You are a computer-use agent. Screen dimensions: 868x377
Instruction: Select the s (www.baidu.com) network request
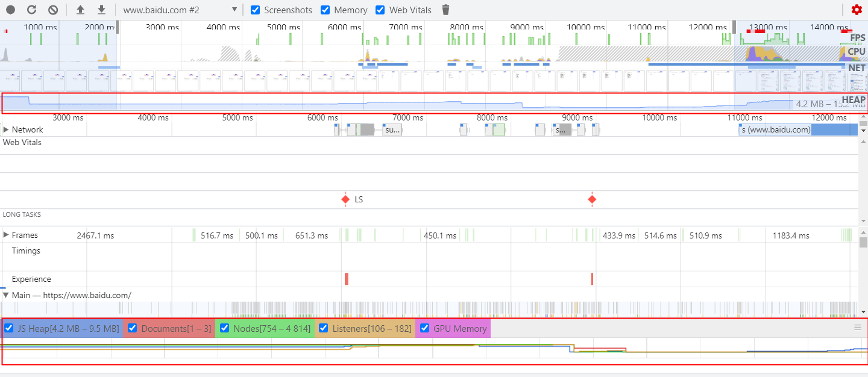[x=798, y=129]
